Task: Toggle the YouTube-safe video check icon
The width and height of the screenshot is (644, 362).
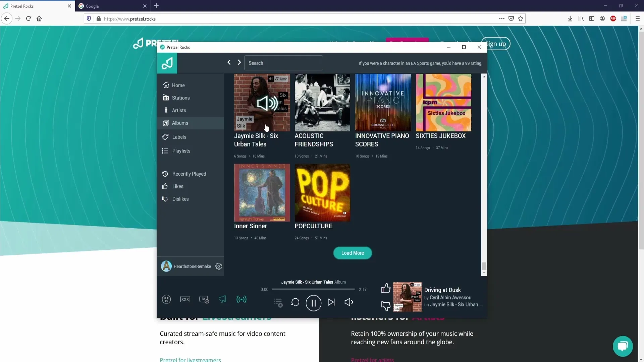Action: [x=204, y=299]
